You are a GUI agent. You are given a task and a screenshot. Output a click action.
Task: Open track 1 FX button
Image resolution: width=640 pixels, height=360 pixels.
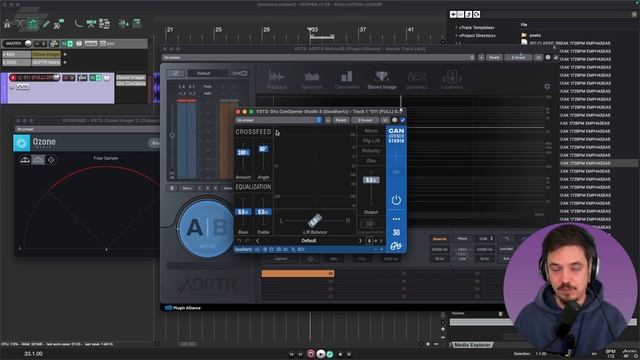point(92,77)
